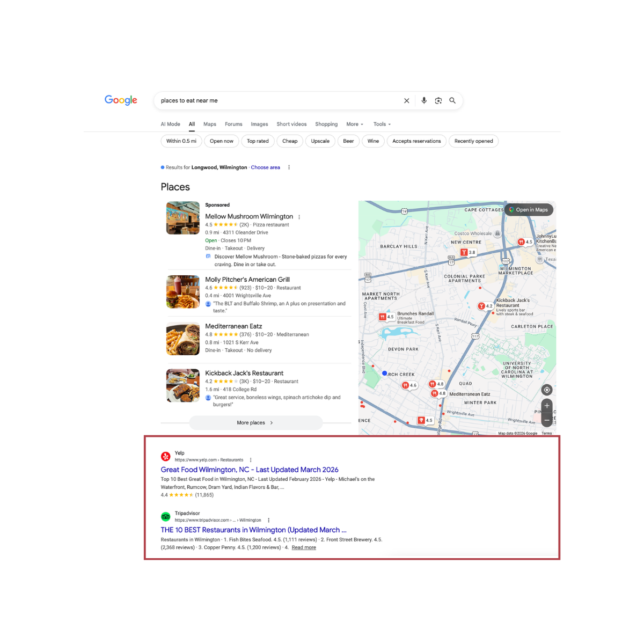Clear the search box with X icon
This screenshot has height=644, width=644.
(406, 101)
